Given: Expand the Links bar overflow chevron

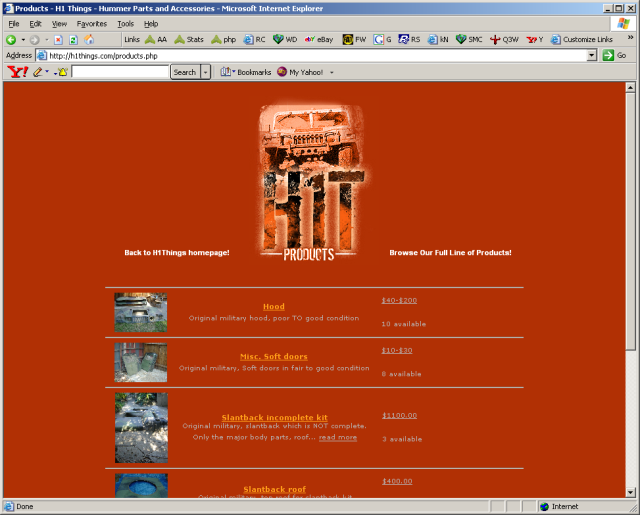Looking at the screenshot, I should [630, 37].
